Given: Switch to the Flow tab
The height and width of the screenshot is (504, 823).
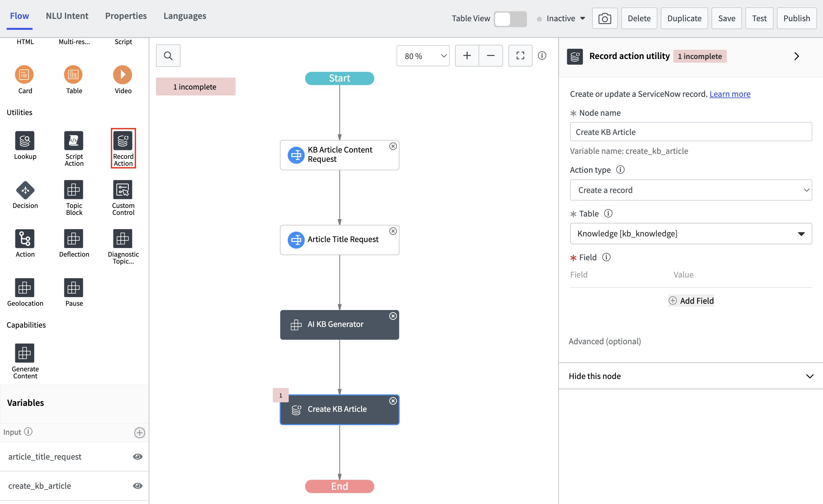Looking at the screenshot, I should coord(19,16).
